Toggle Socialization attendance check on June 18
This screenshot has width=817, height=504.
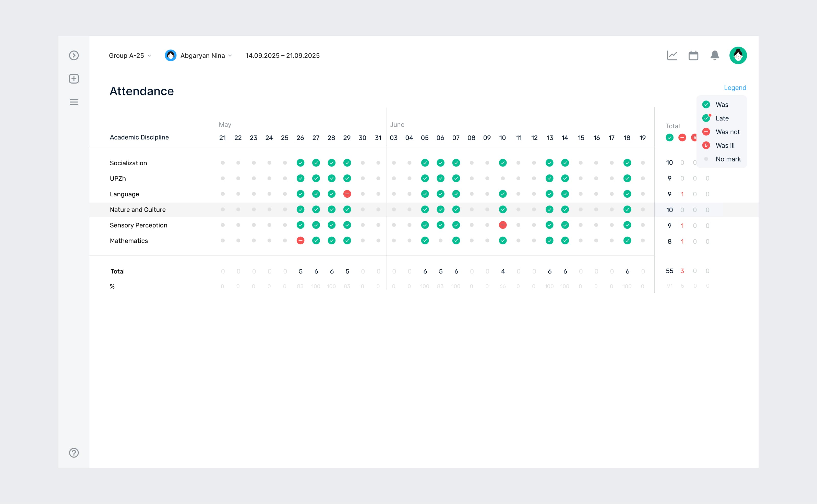[627, 163]
